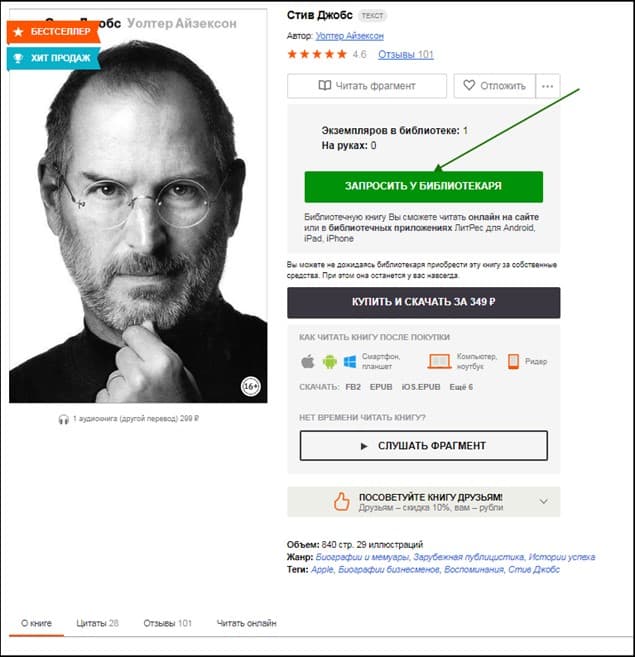
Task: Click the Apple platform icon
Action: 308,361
